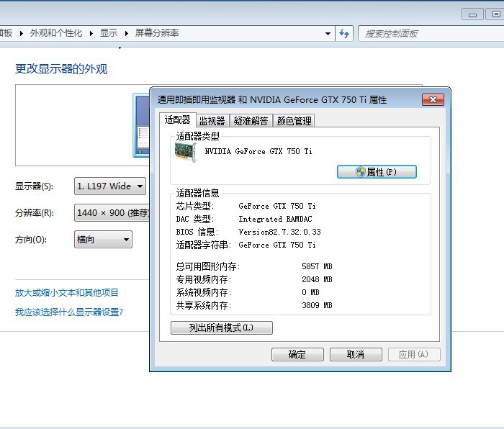Confirm with the 确定 button

pyautogui.click(x=297, y=354)
